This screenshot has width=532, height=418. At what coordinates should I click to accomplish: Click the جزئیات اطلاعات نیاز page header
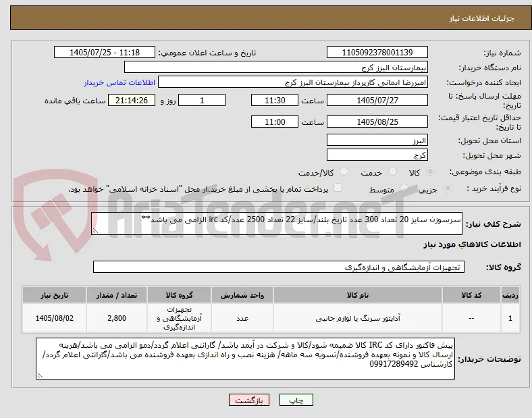[x=481, y=18]
